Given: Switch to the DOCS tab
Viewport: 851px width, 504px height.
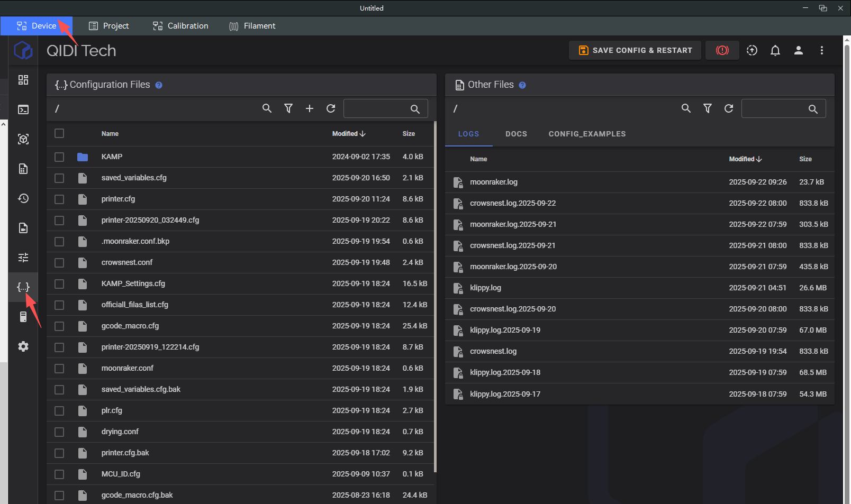Looking at the screenshot, I should pos(516,134).
